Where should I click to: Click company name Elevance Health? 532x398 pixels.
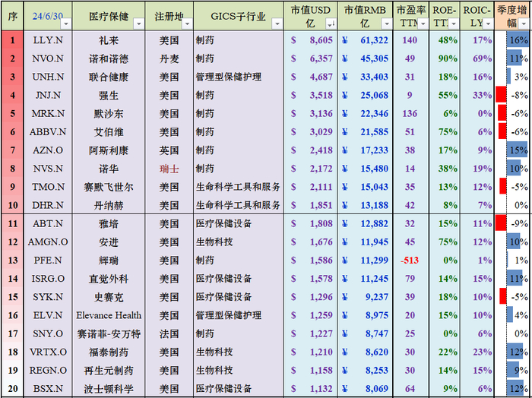pyautogui.click(x=109, y=315)
